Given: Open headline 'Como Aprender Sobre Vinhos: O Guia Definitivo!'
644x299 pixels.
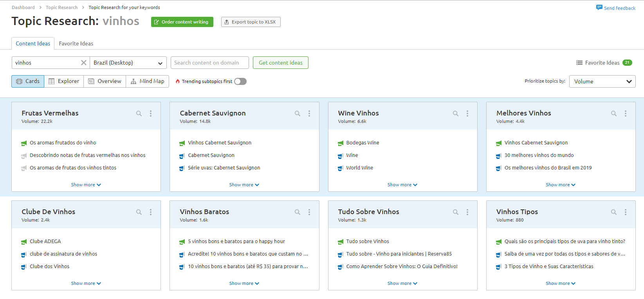Looking at the screenshot, I should 402,267.
